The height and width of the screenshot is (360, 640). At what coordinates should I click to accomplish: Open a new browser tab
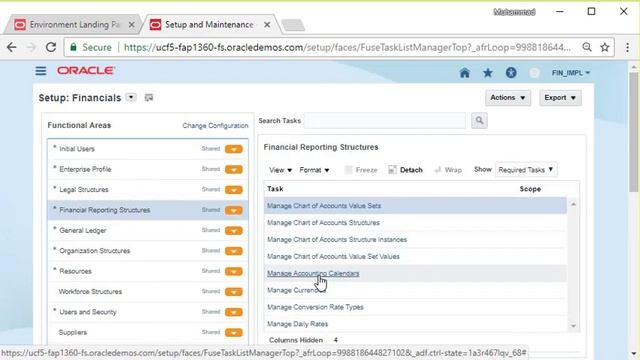coord(293,25)
